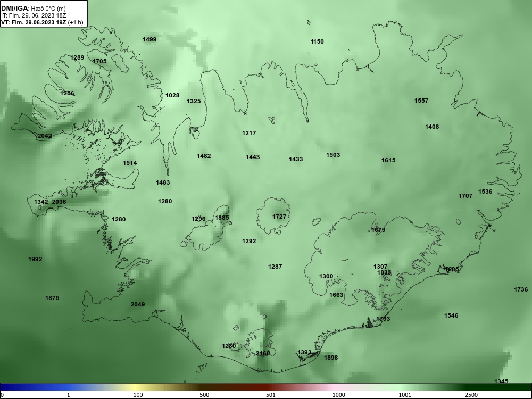Click the 1727 value on Hofsjökull
532x399 pixels.
click(x=279, y=217)
